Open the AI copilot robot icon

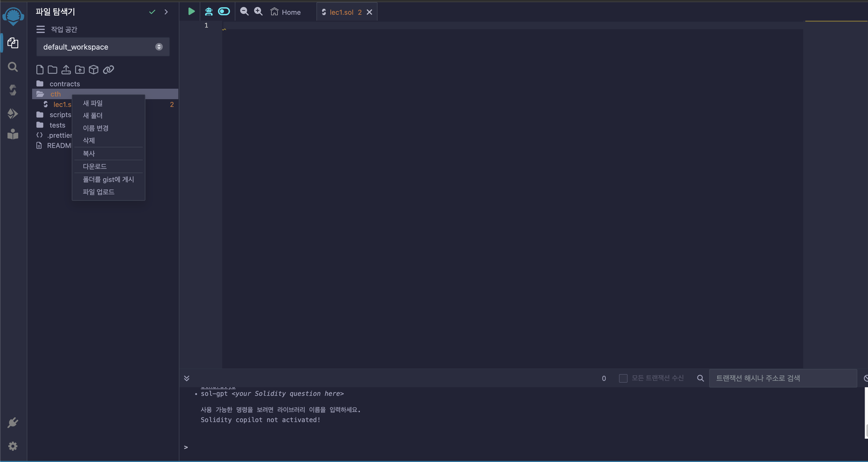[x=209, y=12]
